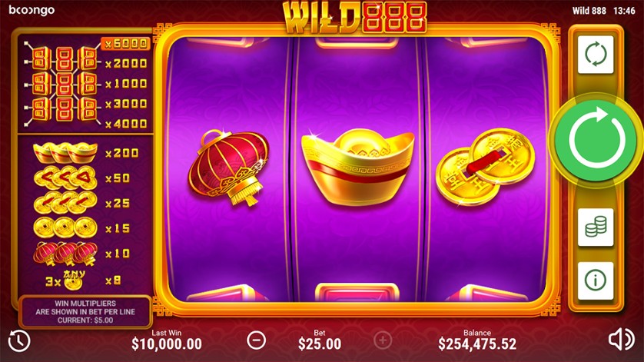Screen dimensions: 644x362
Task: Select the three lanterns x10 paytable row
Action: click(86, 254)
